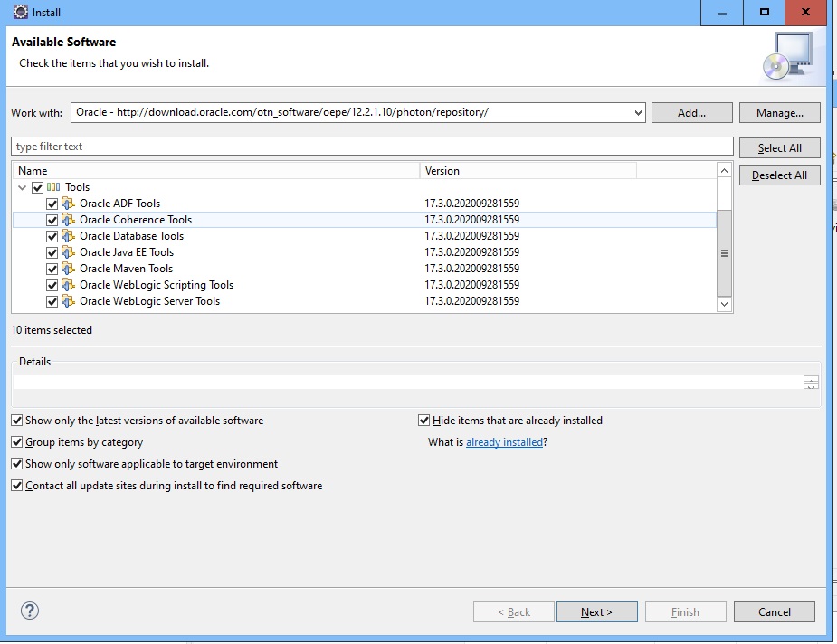Click the Oracle WebLogic Scripting Tools feature icon
This screenshot has height=644, width=837.
tap(68, 284)
